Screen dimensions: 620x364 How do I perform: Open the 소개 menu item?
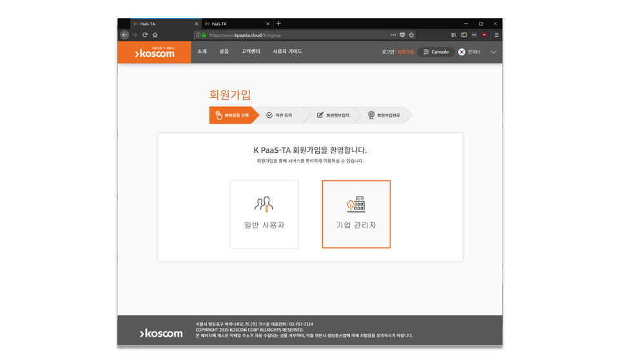(x=202, y=52)
